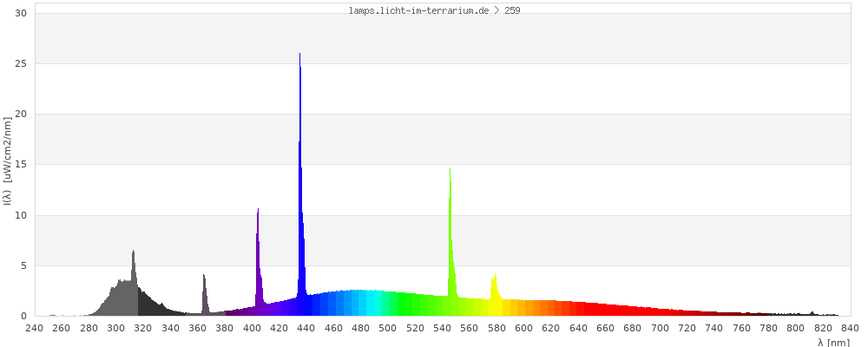Select the 420 x-axis tick label
Screen dimensions: 868x347
[x=279, y=328]
